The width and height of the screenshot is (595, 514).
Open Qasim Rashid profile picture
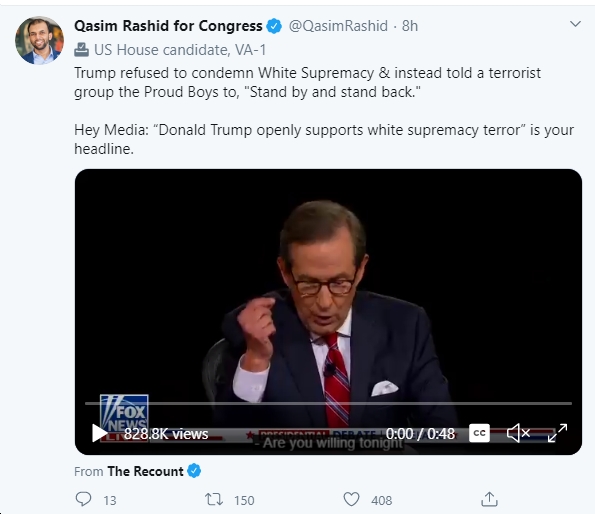(39, 40)
